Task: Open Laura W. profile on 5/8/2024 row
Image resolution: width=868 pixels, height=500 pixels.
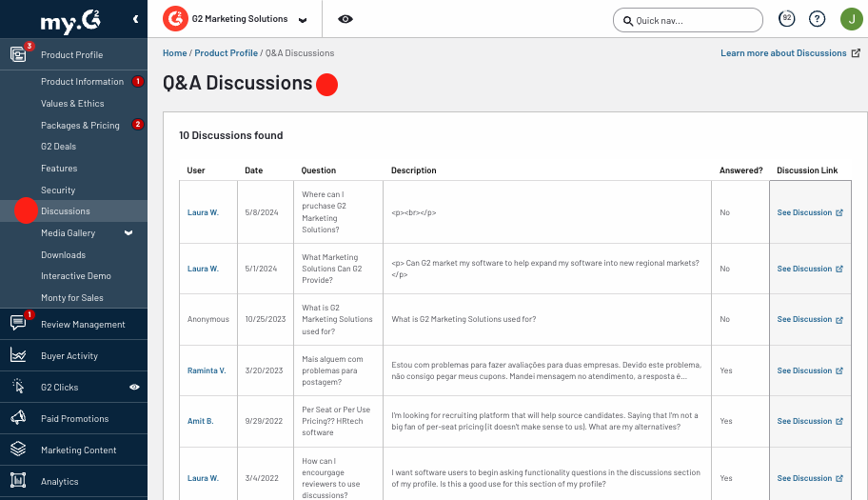Action: pyautogui.click(x=203, y=212)
